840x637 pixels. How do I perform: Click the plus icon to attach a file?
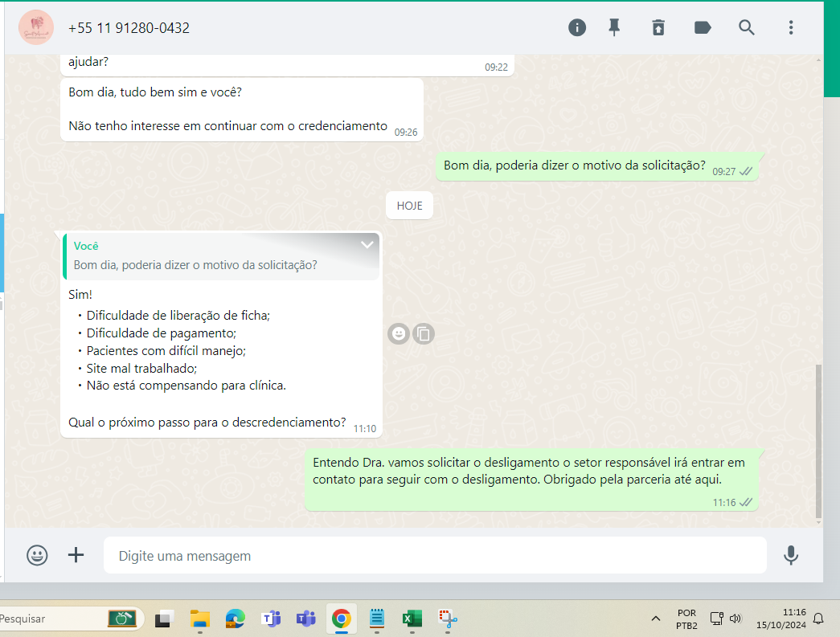[76, 555]
